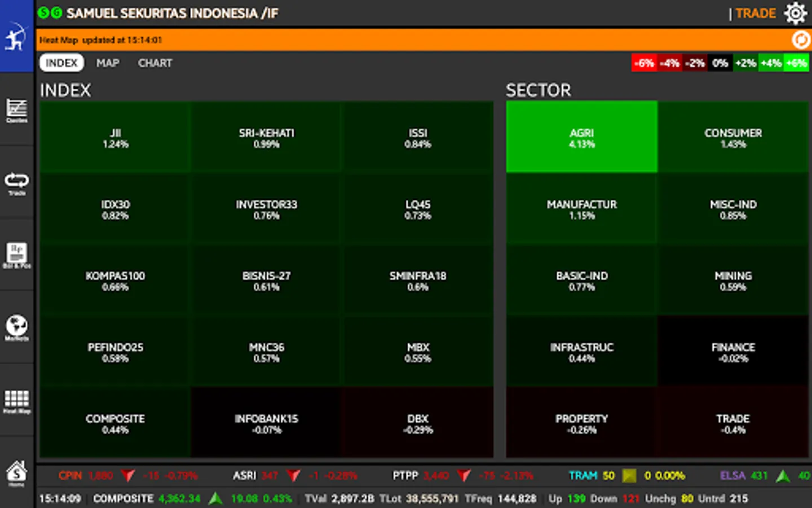Open the Quotes sidebar icon
The image size is (812, 508).
pos(16,110)
